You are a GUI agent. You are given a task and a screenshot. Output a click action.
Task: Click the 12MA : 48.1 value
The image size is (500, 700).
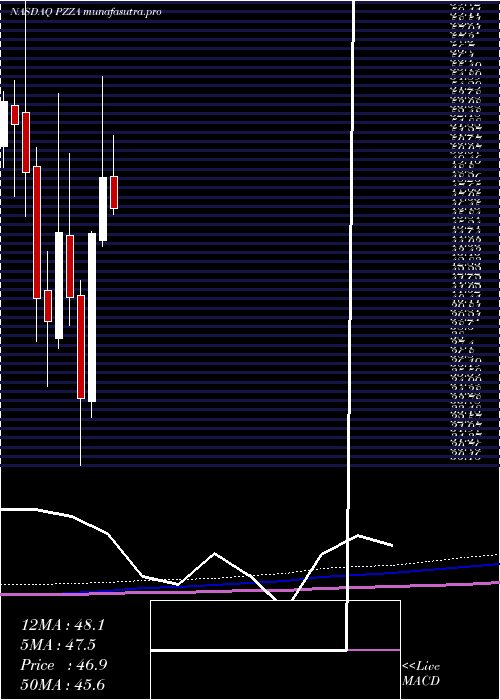coord(63,625)
